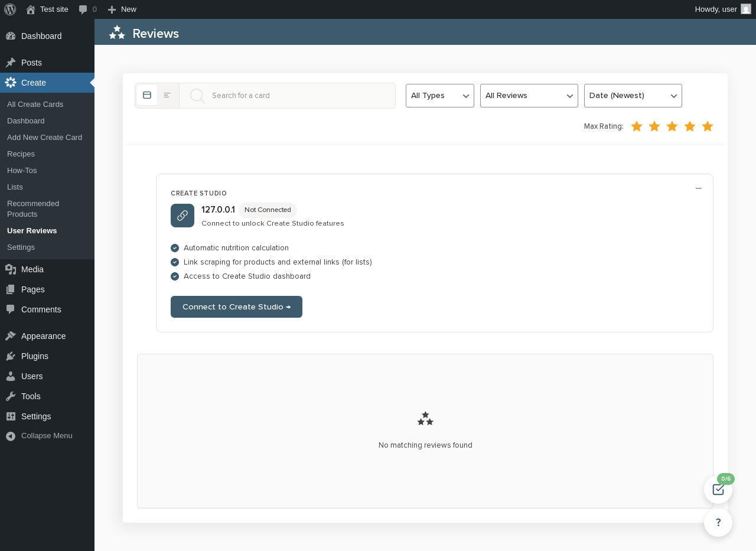Click Connect to Create Studio button
Screen dimensions: 756x551
coord(236,307)
